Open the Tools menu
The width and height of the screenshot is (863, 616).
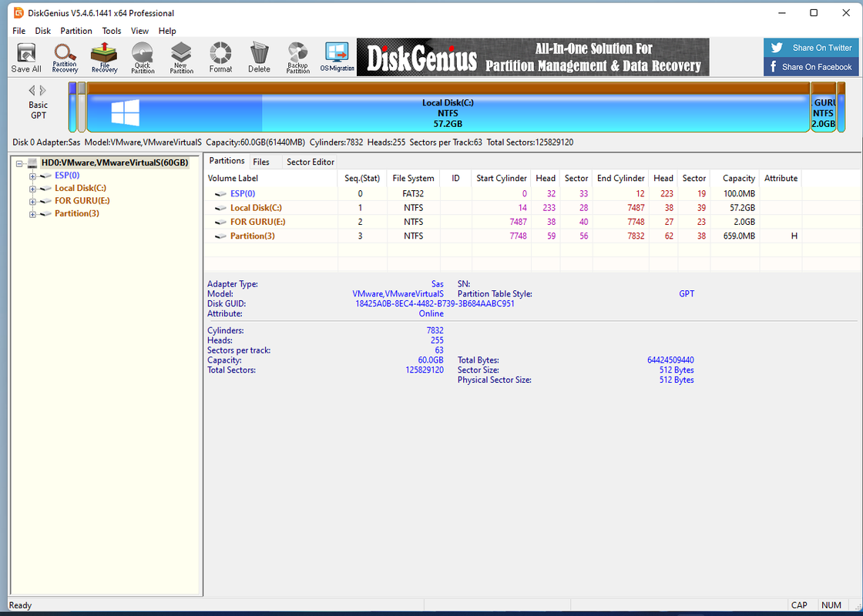pyautogui.click(x=112, y=31)
